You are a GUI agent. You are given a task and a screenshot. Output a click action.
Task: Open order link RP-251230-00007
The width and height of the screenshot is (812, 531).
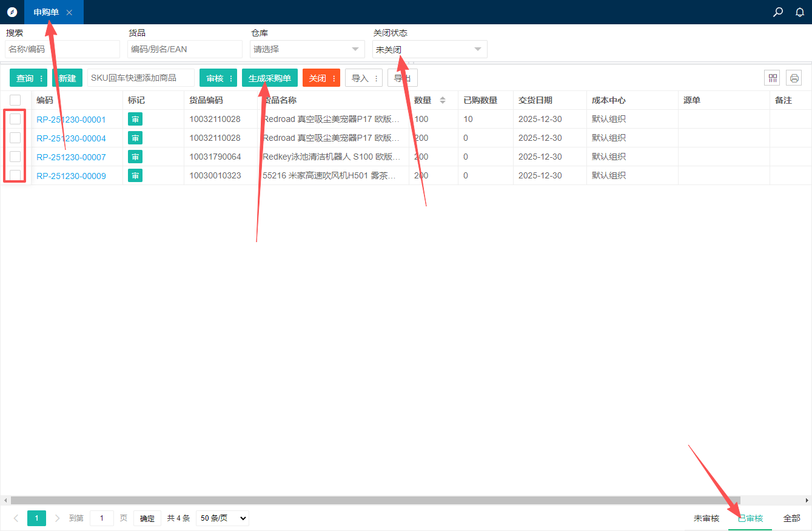point(71,157)
